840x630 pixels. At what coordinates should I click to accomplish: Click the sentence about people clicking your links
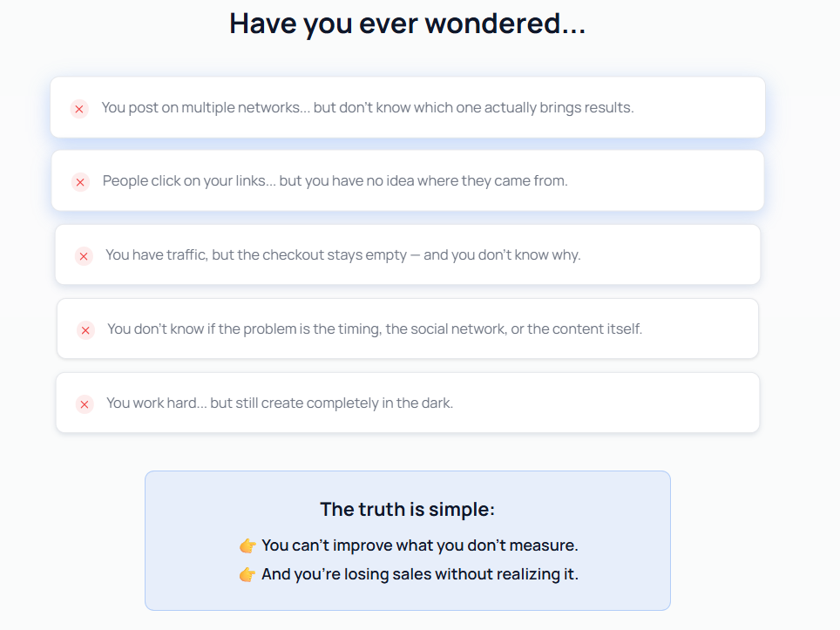(x=335, y=181)
